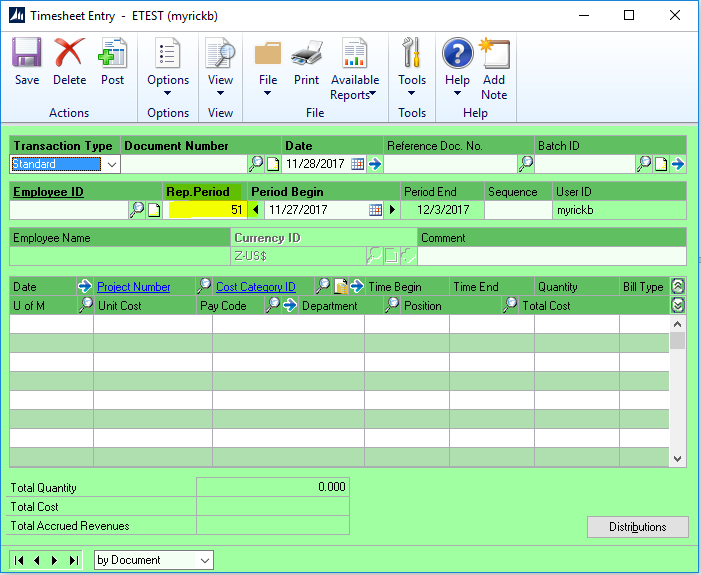Click the Period Begin date field
Screen dimensions: 701x575
[317, 210]
